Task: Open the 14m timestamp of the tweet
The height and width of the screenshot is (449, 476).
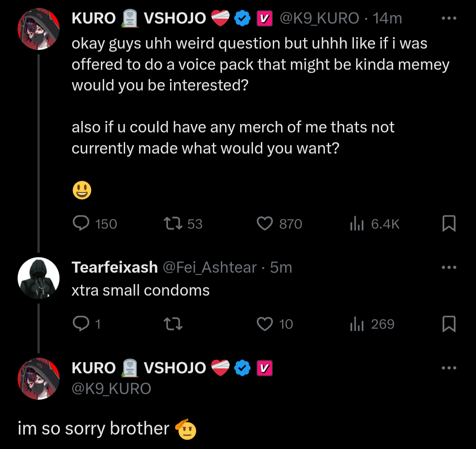Action: [x=387, y=19]
